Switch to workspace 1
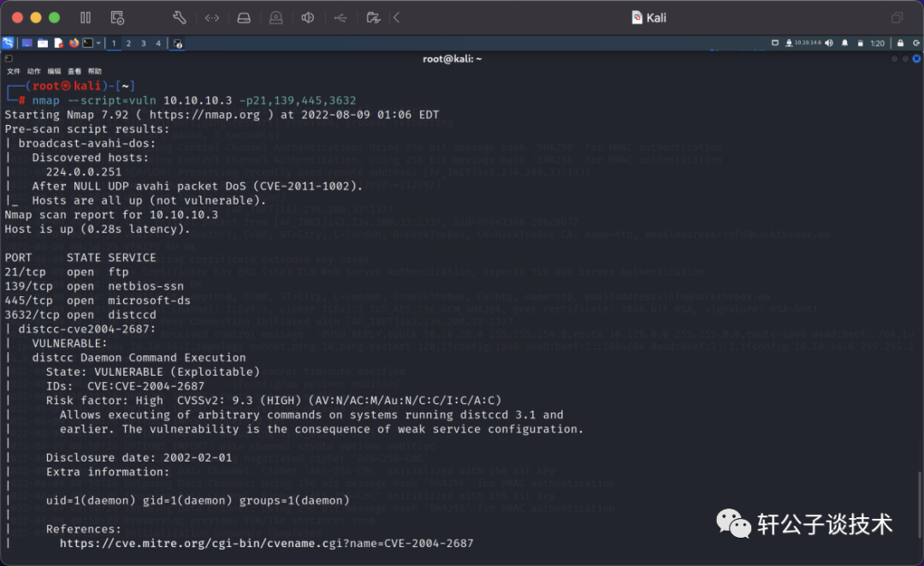 (x=114, y=43)
